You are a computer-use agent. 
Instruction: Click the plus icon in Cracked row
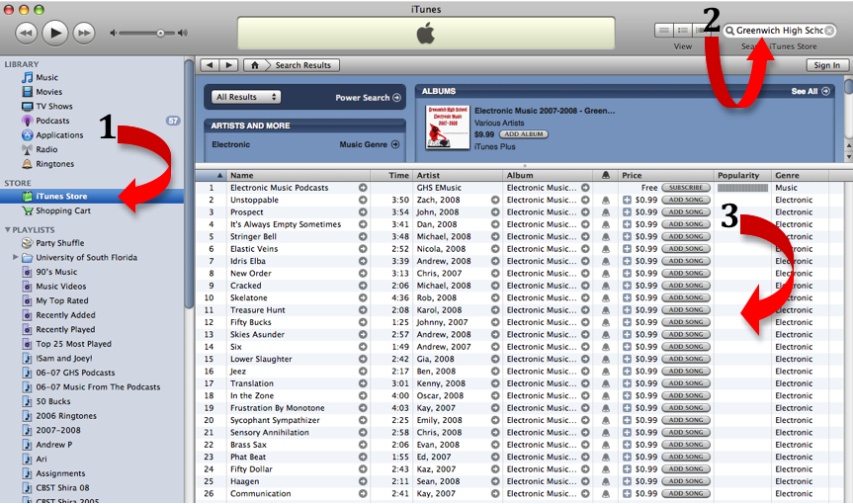(627, 286)
